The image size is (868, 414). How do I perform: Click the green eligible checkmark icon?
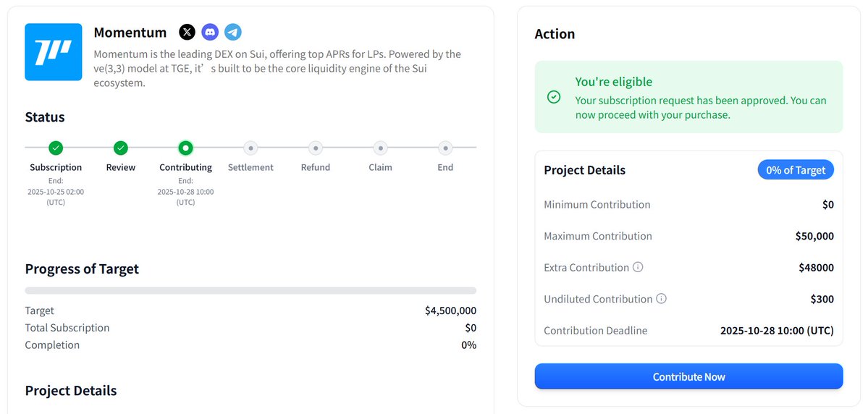(x=554, y=97)
